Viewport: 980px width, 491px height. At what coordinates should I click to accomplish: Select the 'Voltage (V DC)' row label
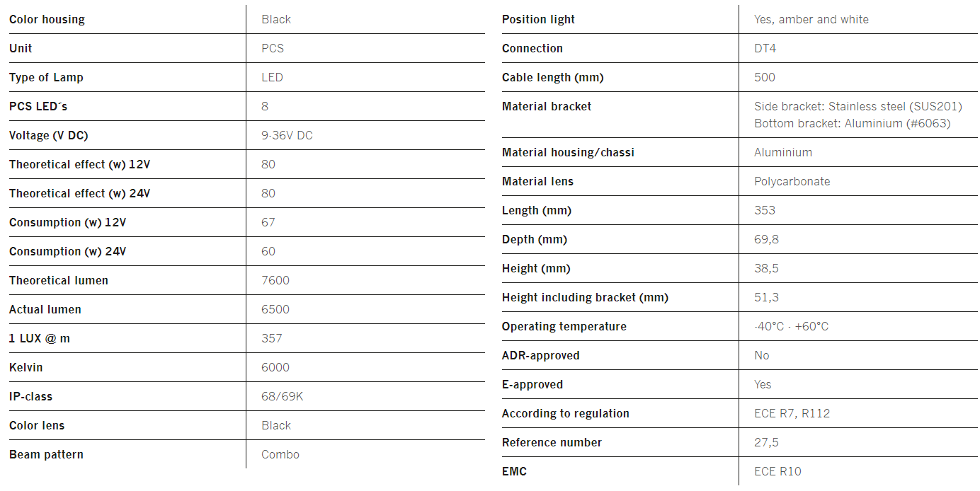tap(49, 136)
